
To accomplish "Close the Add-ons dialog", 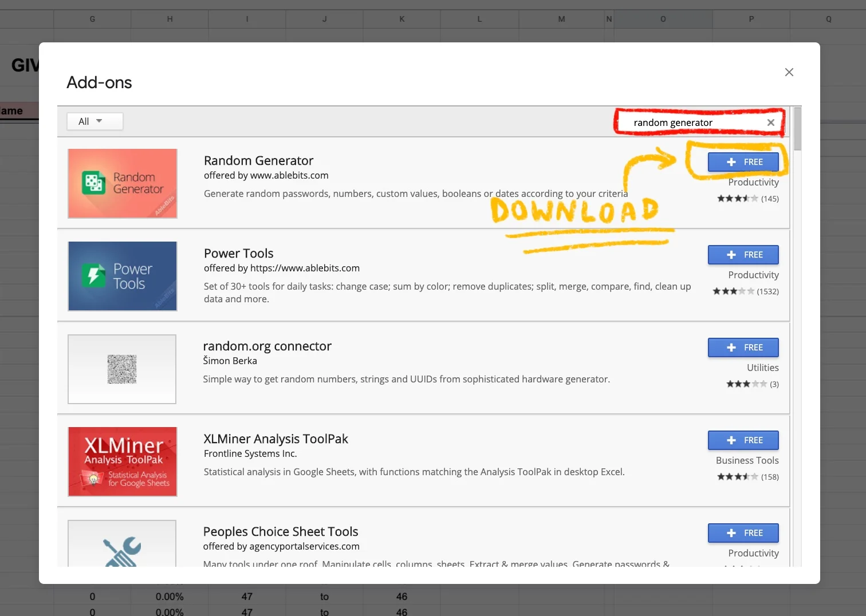I will click(789, 72).
